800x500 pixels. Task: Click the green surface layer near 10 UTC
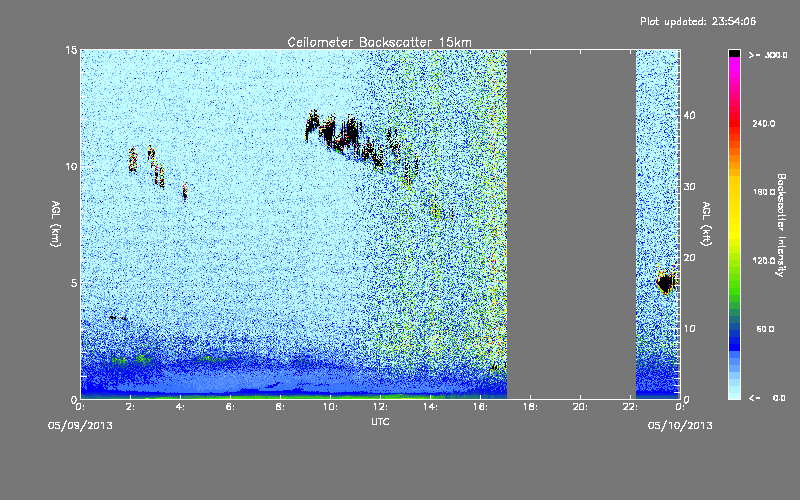[x=330, y=396]
